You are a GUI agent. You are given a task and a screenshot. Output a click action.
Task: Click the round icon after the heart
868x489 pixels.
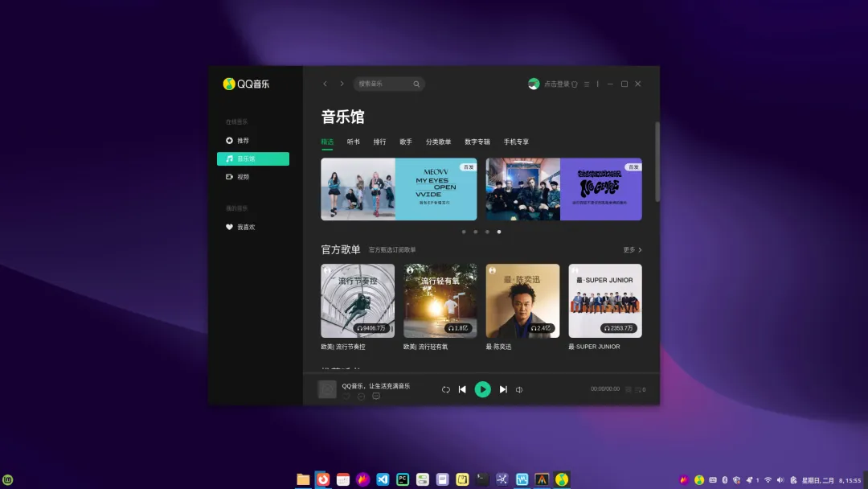click(361, 397)
